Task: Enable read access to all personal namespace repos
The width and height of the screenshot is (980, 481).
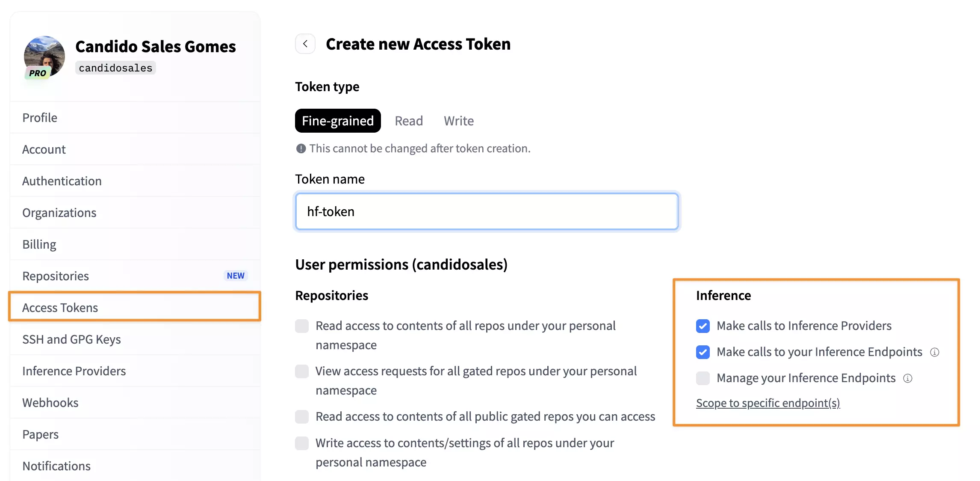Action: 302,326
